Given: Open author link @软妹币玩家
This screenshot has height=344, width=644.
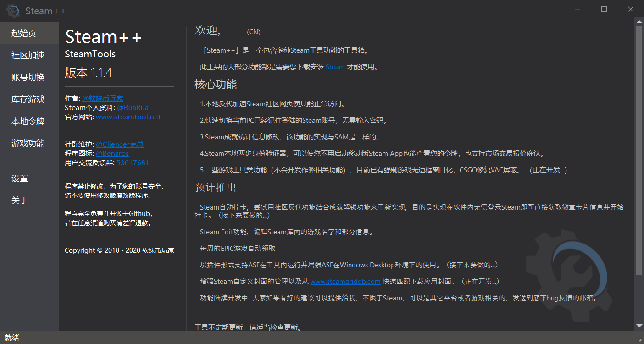Looking at the screenshot, I should tap(103, 99).
